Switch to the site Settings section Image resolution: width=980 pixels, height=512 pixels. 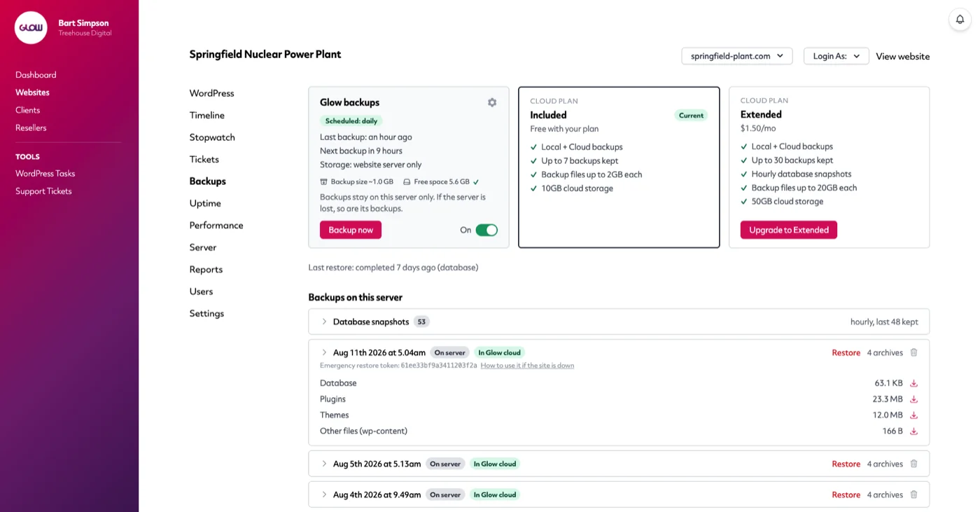206,314
